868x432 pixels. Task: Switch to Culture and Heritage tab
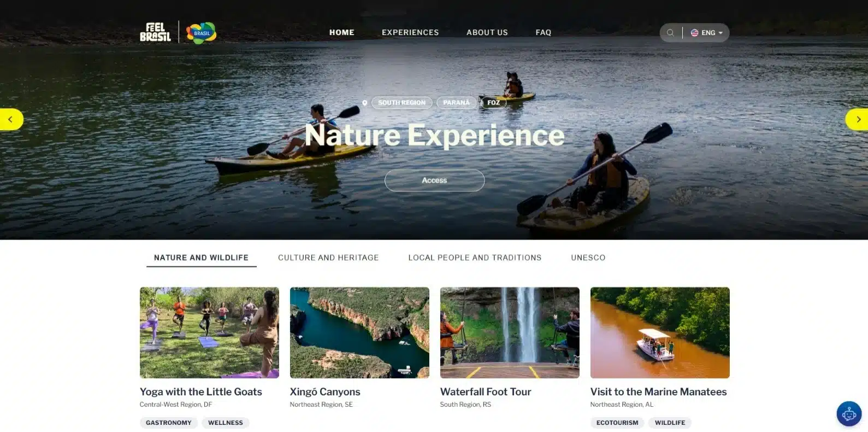click(x=328, y=258)
